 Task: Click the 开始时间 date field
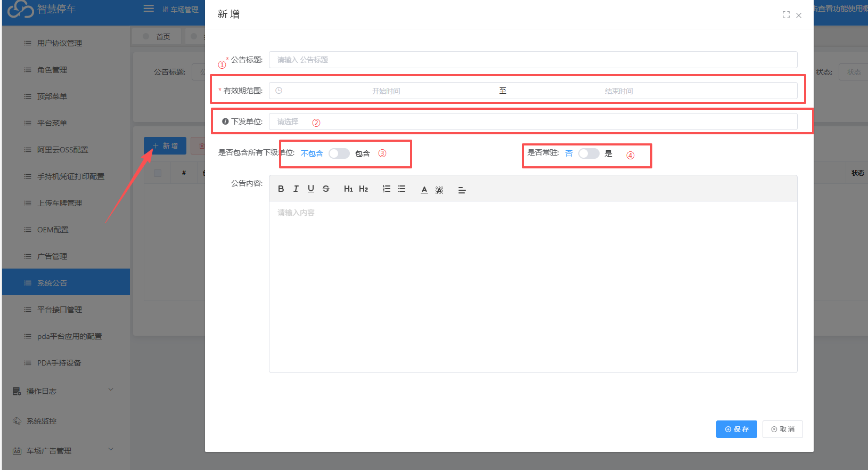[386, 91]
